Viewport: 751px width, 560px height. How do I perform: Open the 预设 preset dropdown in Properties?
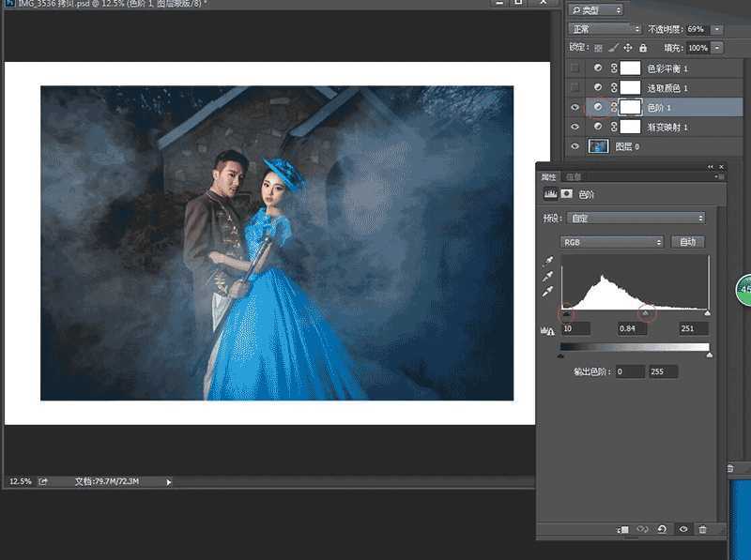(635, 218)
